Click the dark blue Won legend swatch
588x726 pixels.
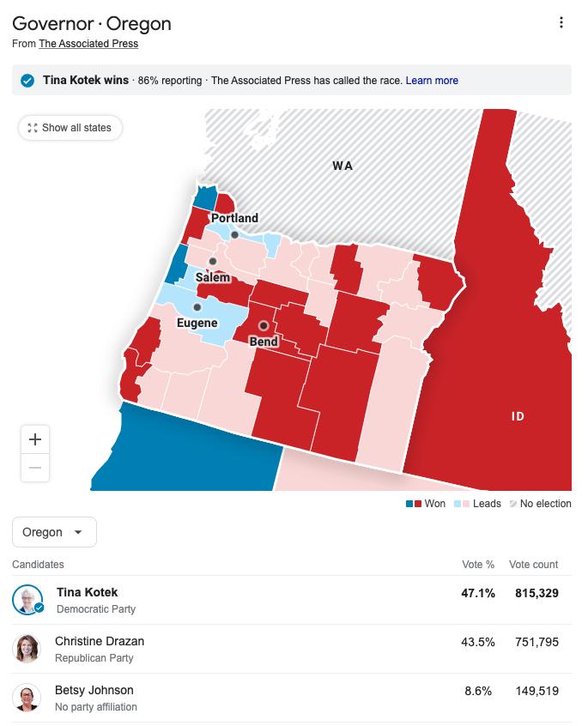[x=409, y=504]
